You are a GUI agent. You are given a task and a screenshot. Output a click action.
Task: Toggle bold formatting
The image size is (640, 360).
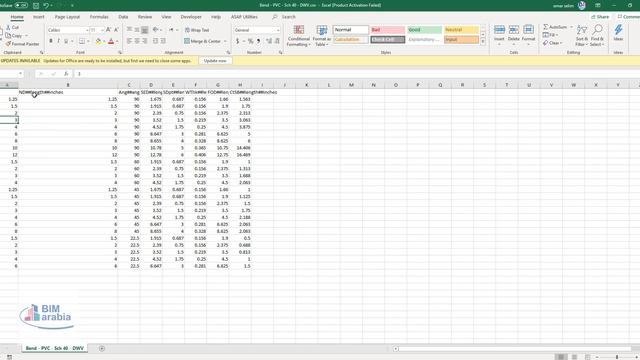pyautogui.click(x=51, y=41)
